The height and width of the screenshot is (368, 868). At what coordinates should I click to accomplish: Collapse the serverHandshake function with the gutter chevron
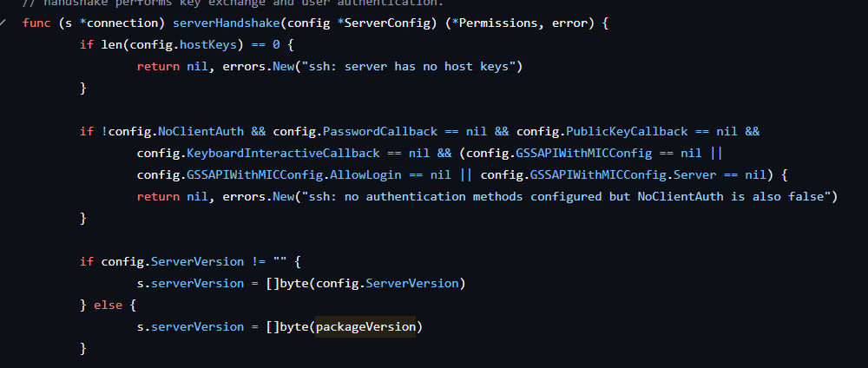(3, 23)
